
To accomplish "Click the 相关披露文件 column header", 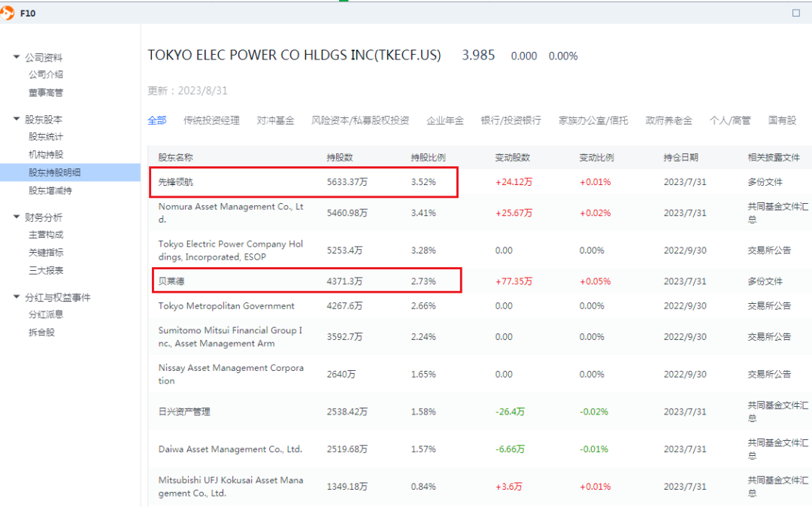I will click(774, 157).
